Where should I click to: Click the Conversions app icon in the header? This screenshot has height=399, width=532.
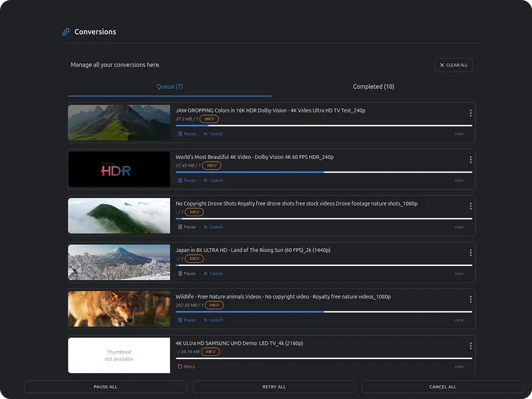(65, 31)
